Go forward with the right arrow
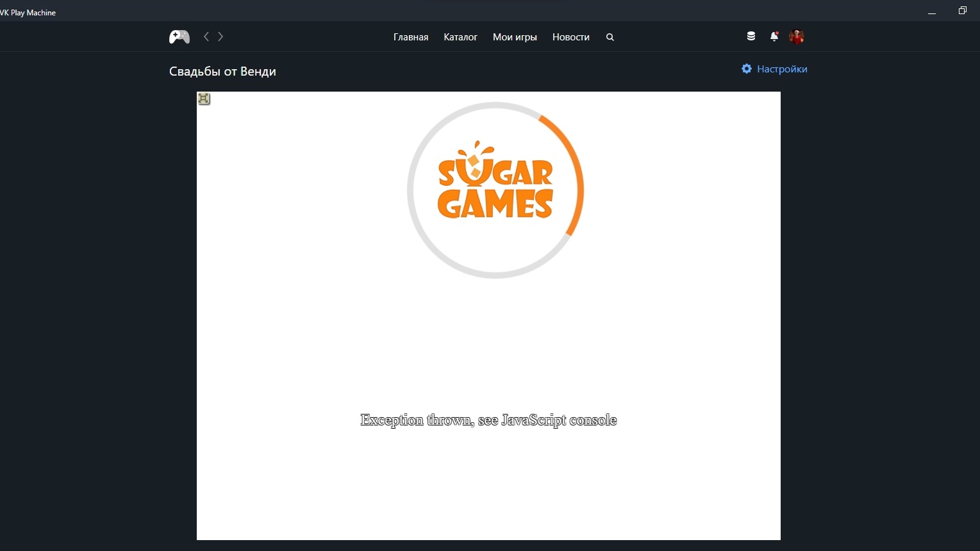 220,37
